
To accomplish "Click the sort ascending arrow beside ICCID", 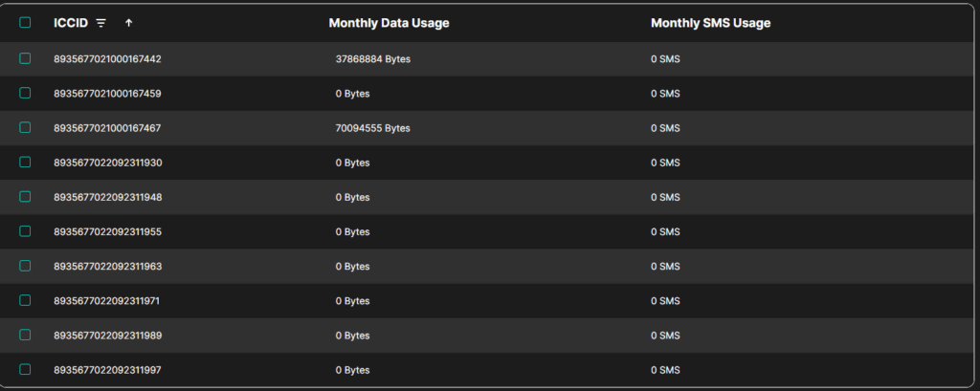I will [129, 23].
